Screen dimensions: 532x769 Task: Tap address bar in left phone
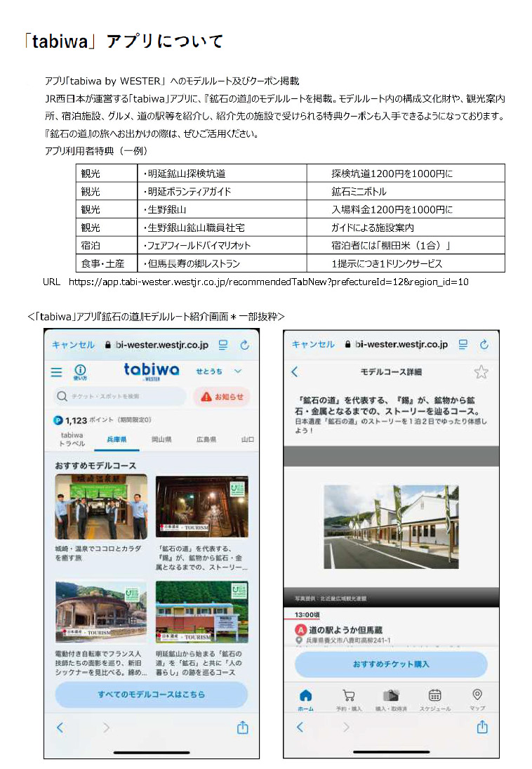coord(157,345)
